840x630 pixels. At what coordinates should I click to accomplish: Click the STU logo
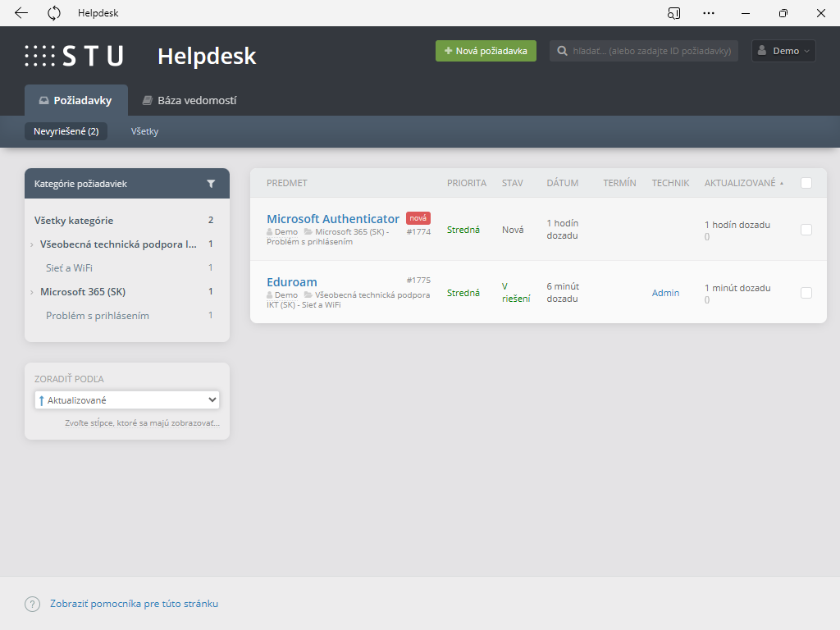pos(74,56)
